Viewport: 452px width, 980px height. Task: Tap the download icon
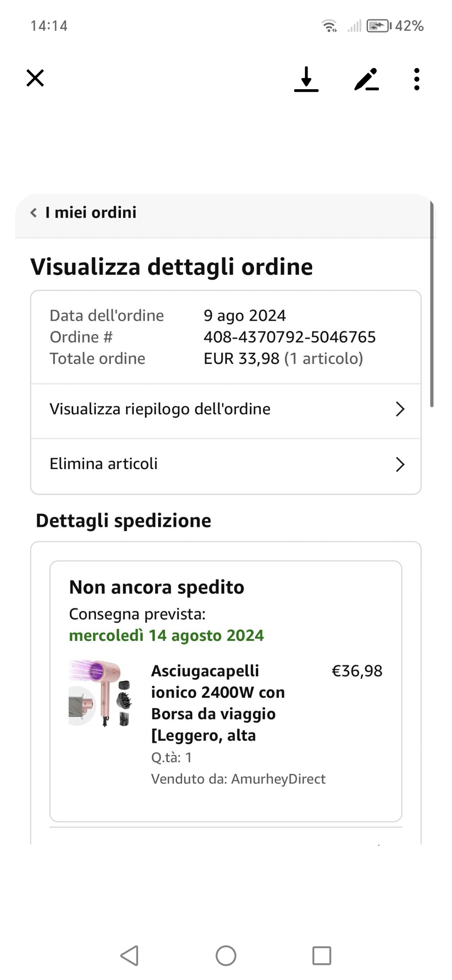pyautogui.click(x=306, y=79)
